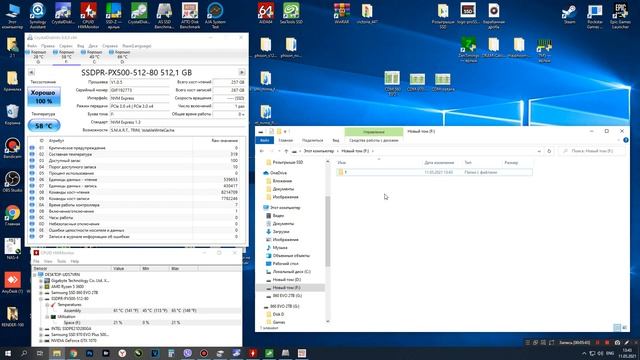The height and width of the screenshot is (360, 640).
Task: Open Yandex Browser from the taskbar
Action: (122, 353)
